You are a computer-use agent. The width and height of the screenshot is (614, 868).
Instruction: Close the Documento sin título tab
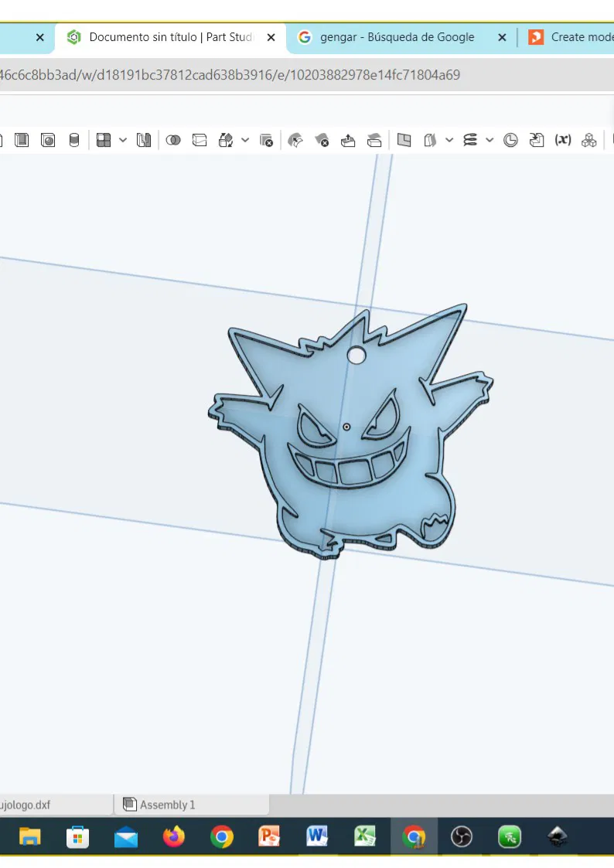click(271, 37)
